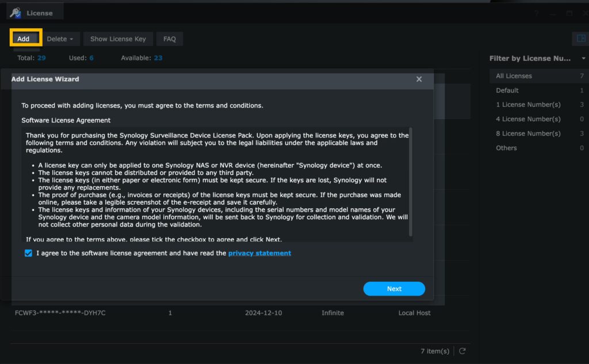The image size is (589, 364).
Task: Select All Licenses filter
Action: point(539,76)
